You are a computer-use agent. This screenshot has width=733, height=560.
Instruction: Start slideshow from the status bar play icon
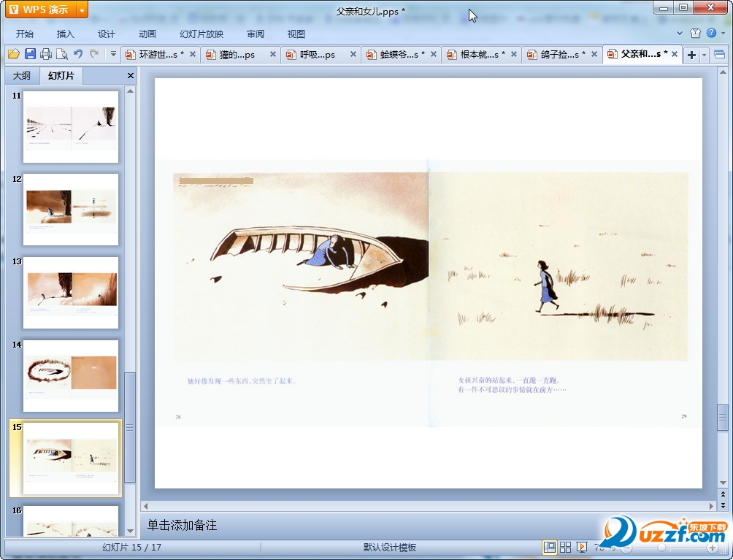click(582, 547)
